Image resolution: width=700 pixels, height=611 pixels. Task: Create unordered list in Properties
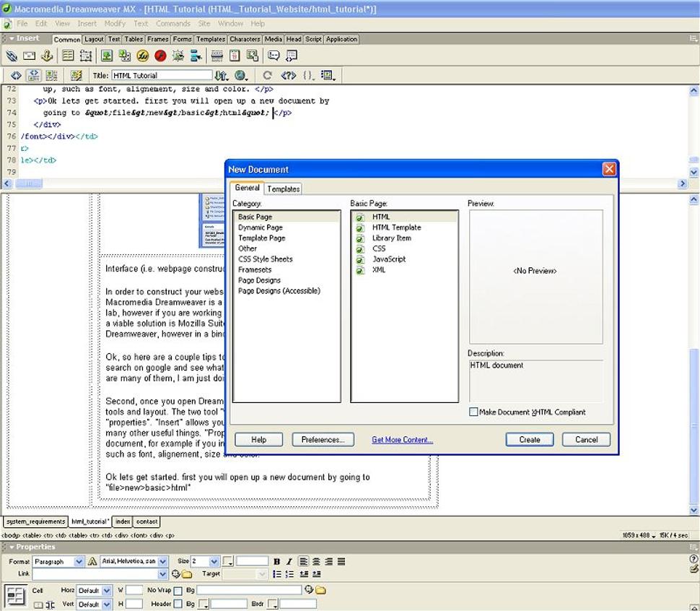tap(277, 574)
